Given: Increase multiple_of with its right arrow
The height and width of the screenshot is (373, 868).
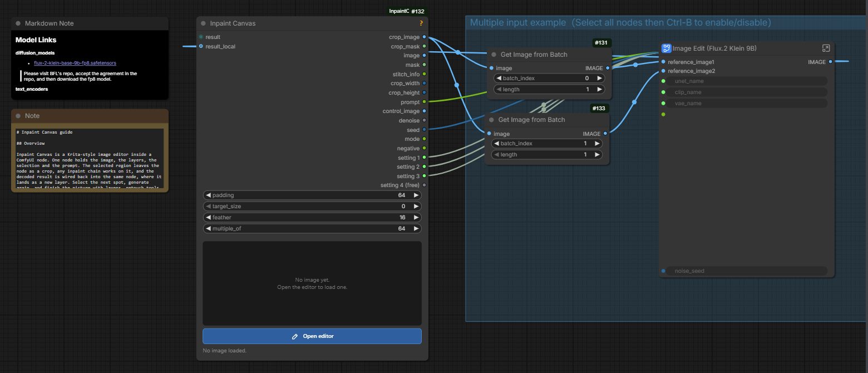Looking at the screenshot, I should tap(416, 229).
